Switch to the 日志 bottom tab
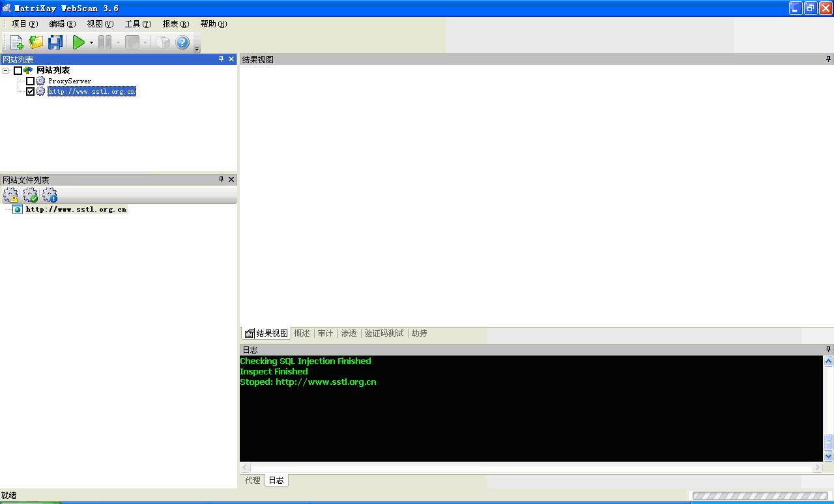The image size is (834, 504). tap(276, 480)
